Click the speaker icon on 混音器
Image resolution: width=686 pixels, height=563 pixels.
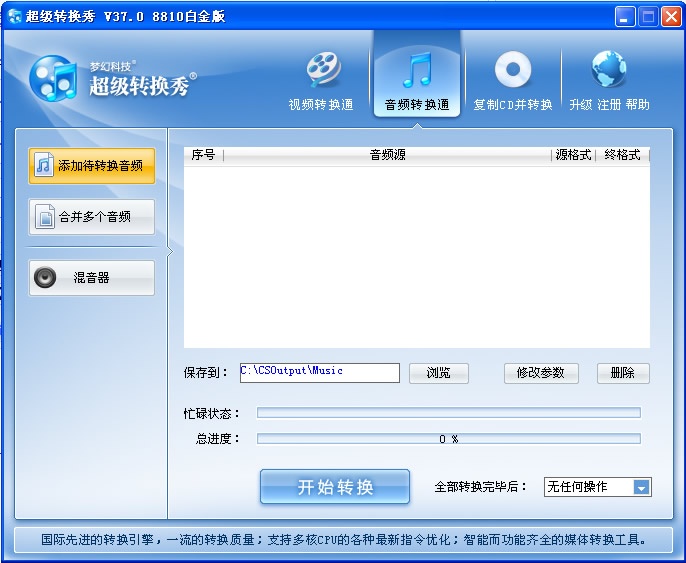(x=45, y=277)
